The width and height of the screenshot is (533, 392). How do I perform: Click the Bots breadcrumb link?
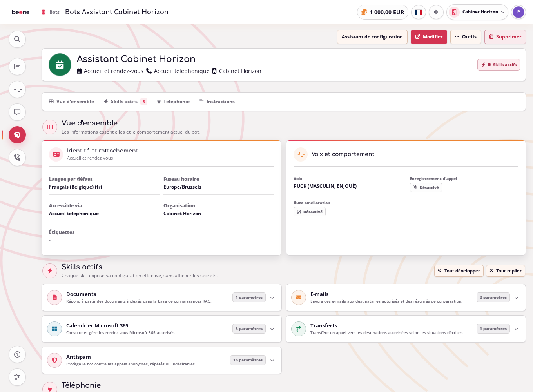coord(50,12)
